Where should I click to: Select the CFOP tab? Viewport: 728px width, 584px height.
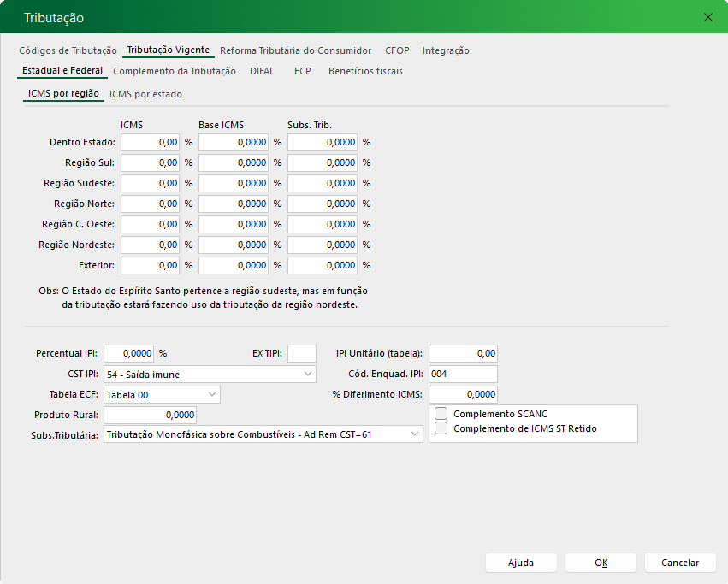tap(396, 50)
